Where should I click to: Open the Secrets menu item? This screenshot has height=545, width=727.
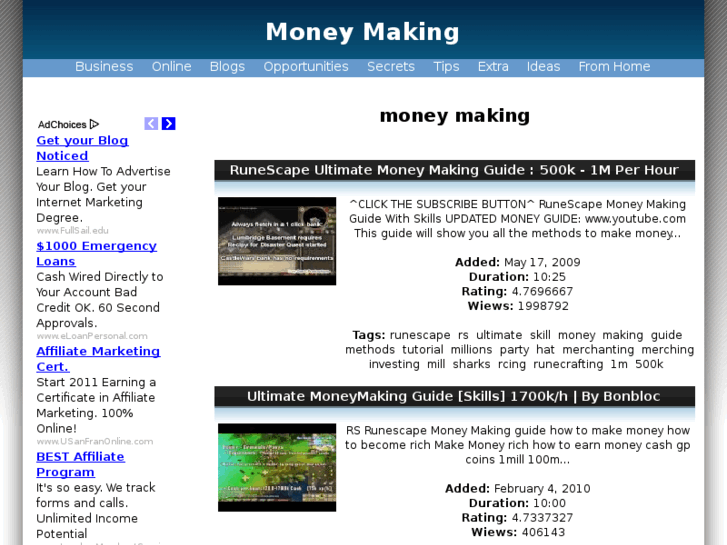391,67
